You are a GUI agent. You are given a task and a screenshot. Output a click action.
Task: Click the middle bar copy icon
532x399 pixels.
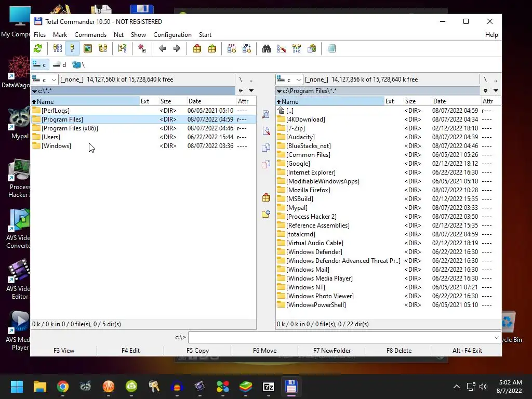(266, 148)
